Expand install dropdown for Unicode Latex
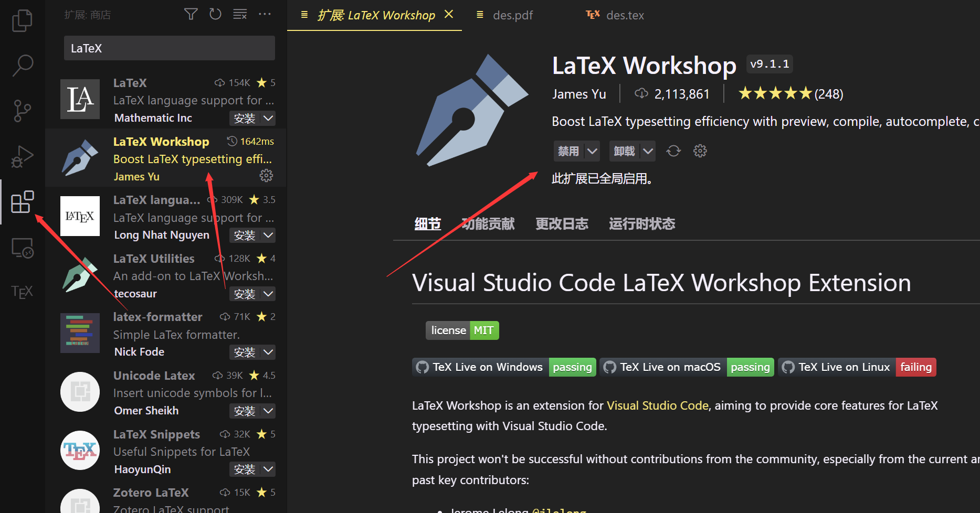Viewport: 980px width, 513px height. tap(268, 411)
